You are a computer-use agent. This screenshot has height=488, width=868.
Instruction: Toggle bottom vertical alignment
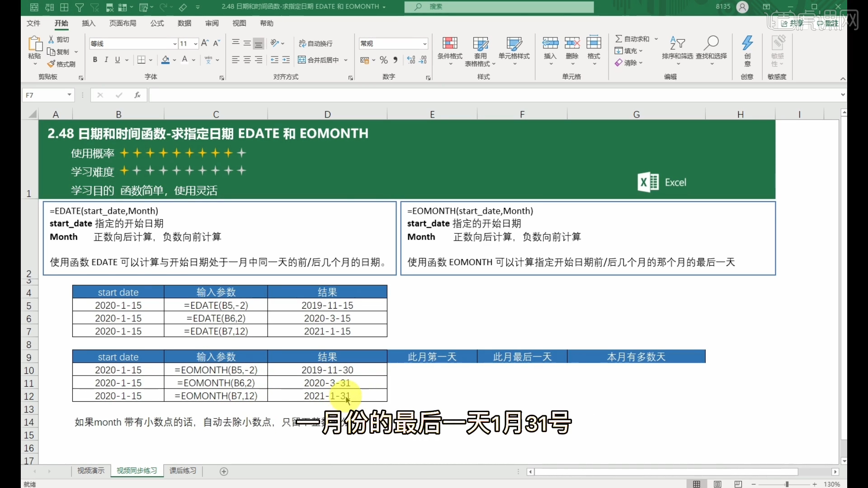click(259, 43)
